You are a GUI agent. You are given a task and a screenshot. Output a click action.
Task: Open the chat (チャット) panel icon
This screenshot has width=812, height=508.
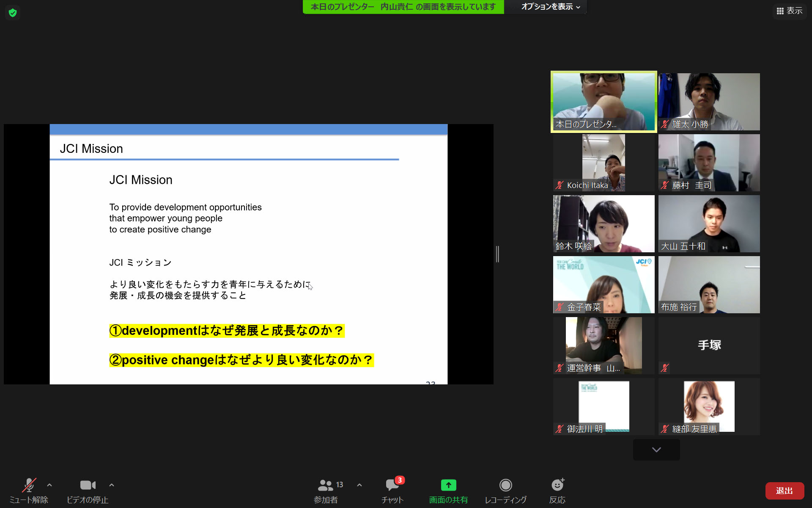click(x=392, y=485)
